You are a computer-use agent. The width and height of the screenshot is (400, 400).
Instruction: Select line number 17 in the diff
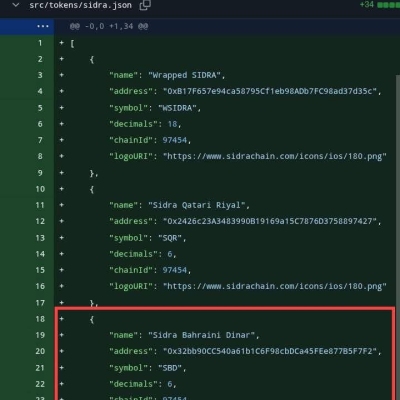(40, 303)
